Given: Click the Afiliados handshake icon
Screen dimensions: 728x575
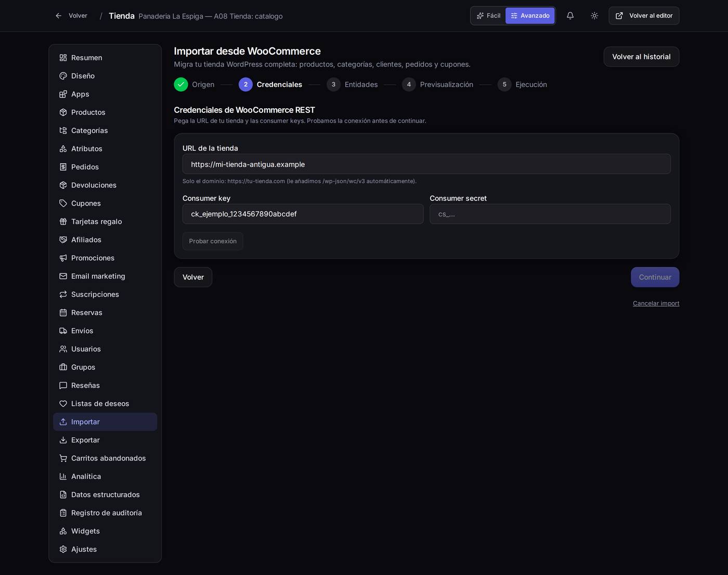Looking at the screenshot, I should [x=63, y=240].
